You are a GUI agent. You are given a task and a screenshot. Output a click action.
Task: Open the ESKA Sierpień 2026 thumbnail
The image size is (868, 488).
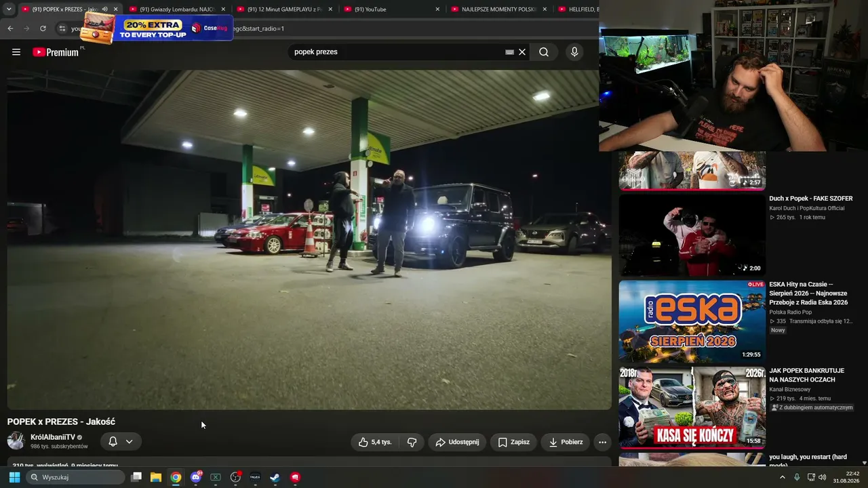coord(692,321)
